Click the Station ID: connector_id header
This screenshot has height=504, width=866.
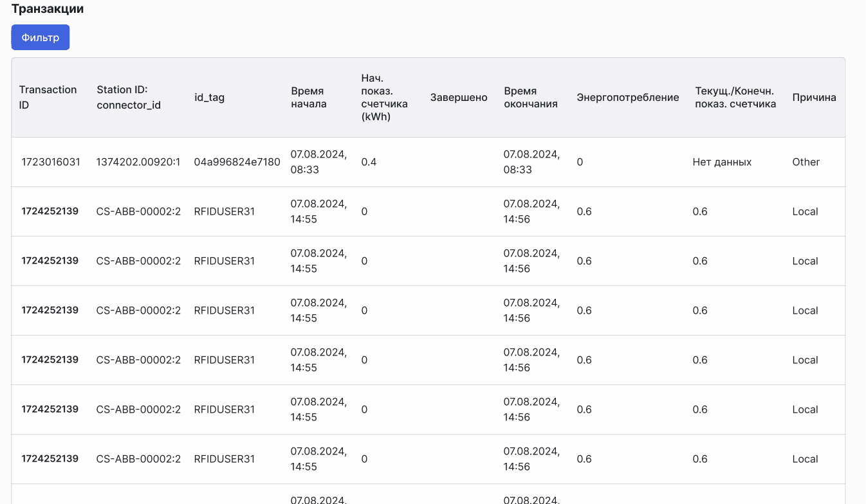[129, 97]
